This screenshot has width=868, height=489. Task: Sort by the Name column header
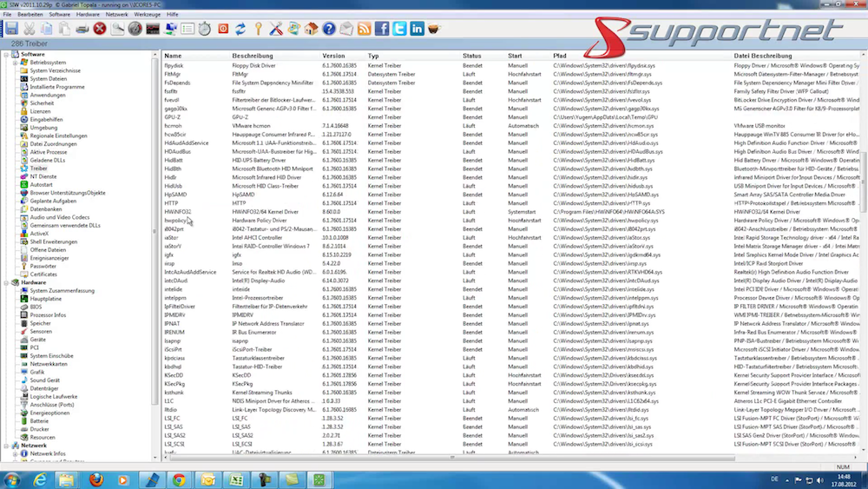pyautogui.click(x=173, y=56)
